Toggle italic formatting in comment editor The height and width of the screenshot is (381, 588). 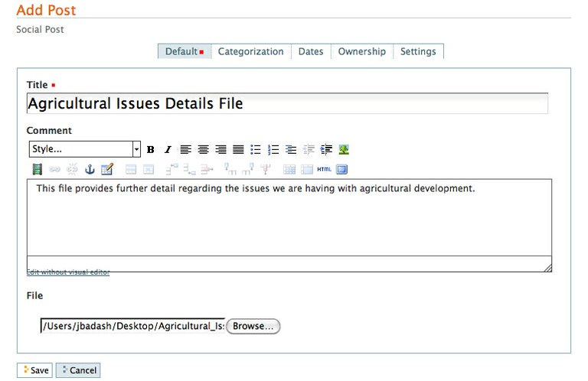168,149
